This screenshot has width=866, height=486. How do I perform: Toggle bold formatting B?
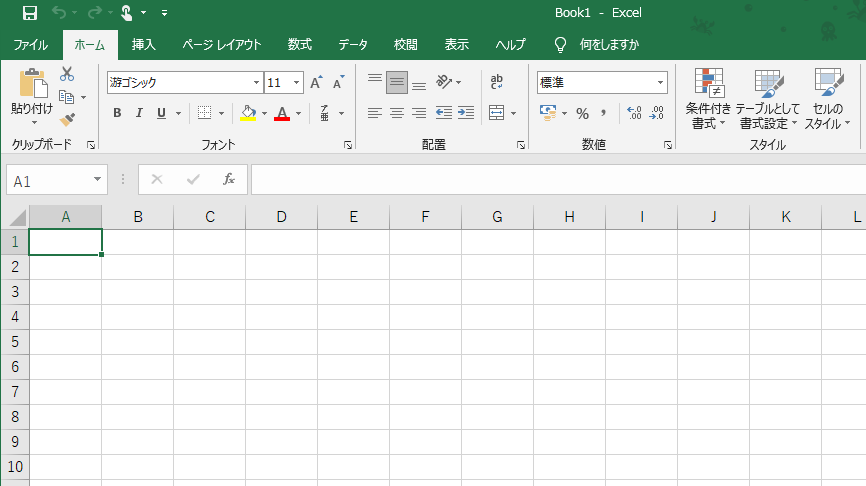[117, 113]
